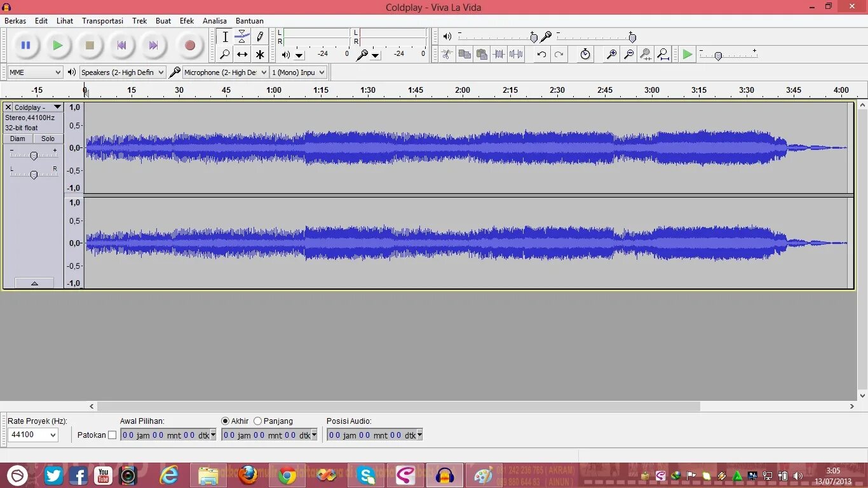Cut the selection with the scissors icon
The width and height of the screenshot is (868, 488).
click(447, 54)
